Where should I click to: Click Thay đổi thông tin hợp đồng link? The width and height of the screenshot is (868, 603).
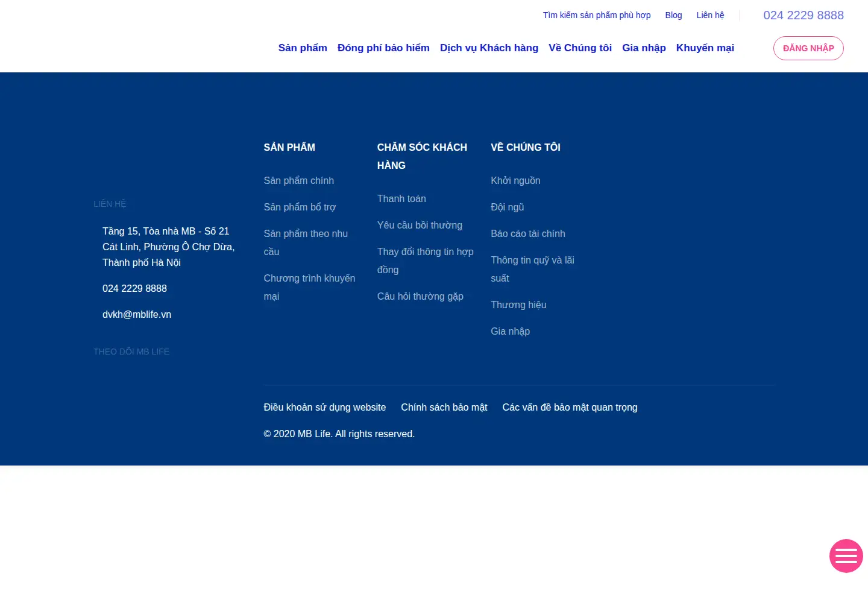pos(425,260)
